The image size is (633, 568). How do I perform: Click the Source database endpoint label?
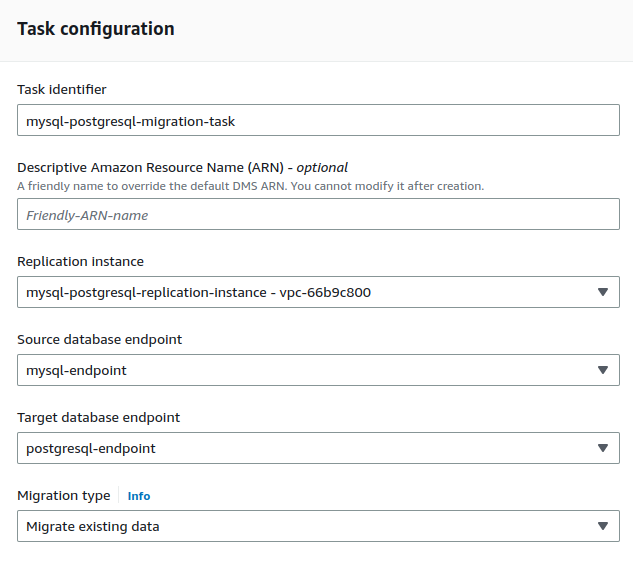(99, 340)
